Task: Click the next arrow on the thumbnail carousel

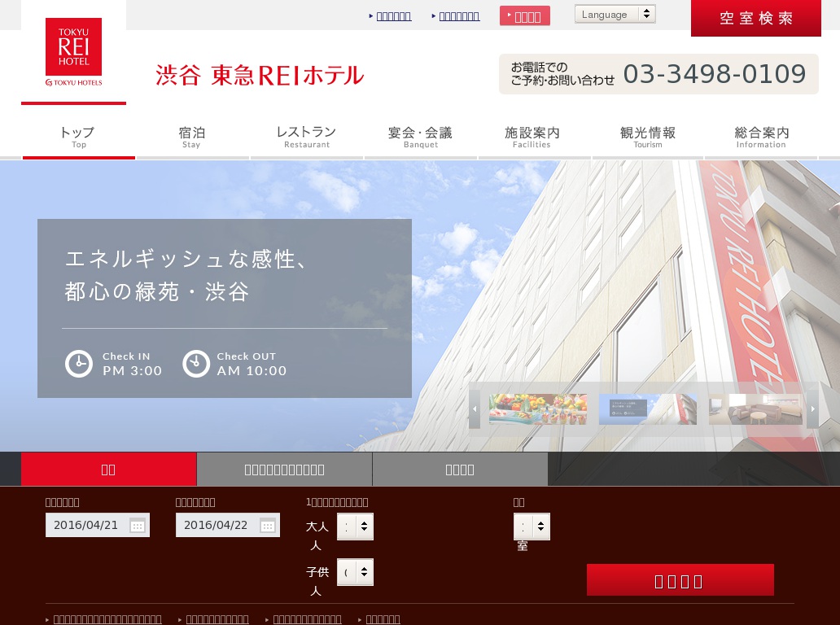Action: pos(812,409)
